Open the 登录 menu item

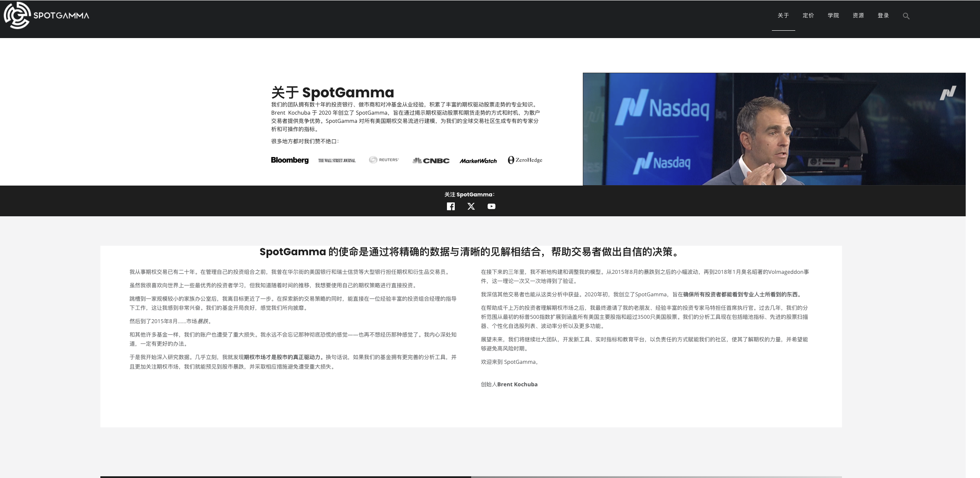pyautogui.click(x=883, y=16)
